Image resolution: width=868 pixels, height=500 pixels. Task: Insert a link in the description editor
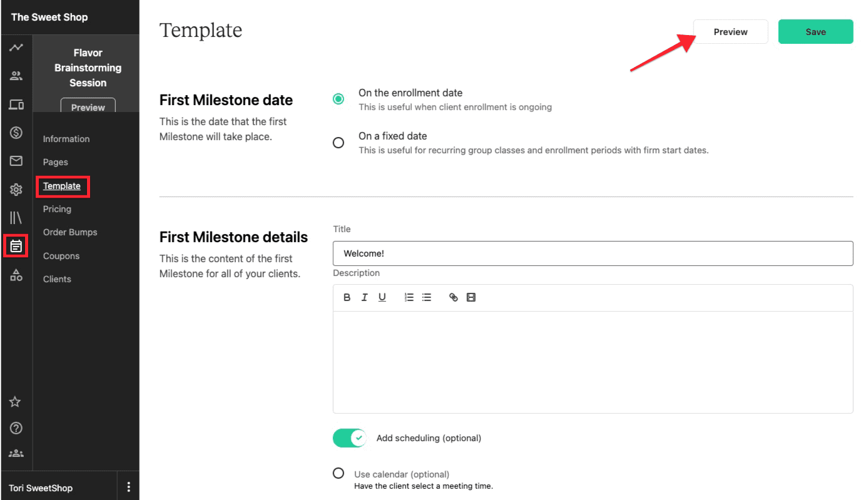tap(454, 298)
